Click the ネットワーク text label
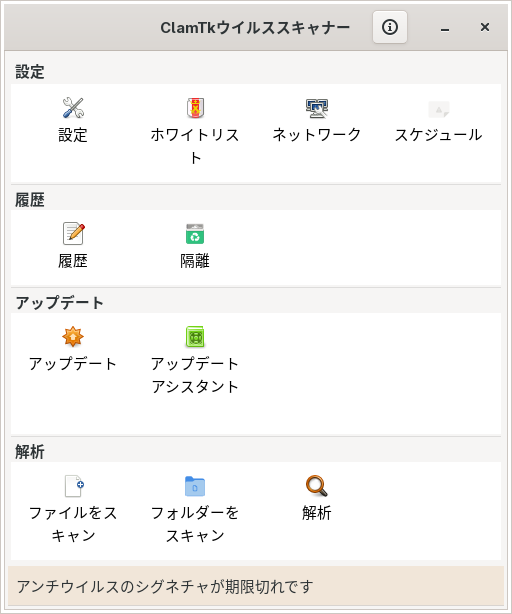512x614 pixels. coord(317,135)
